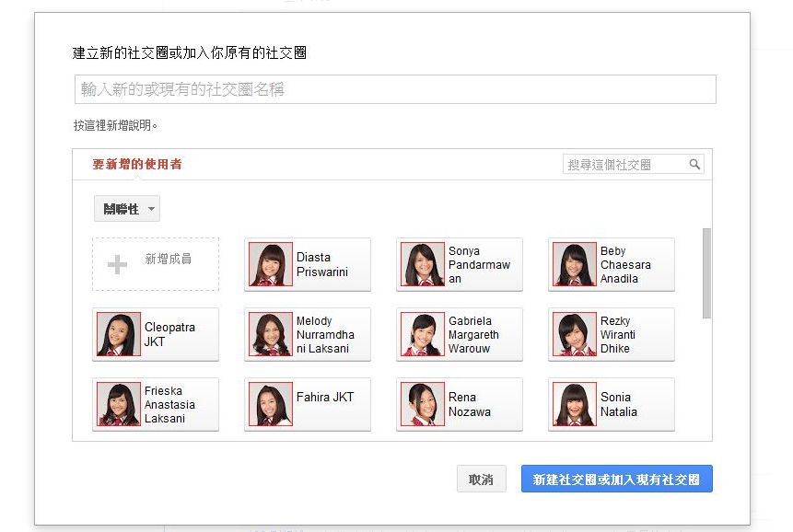Click the plus icon to add member
Image resolution: width=793 pixels, height=532 pixels.
tap(117, 265)
